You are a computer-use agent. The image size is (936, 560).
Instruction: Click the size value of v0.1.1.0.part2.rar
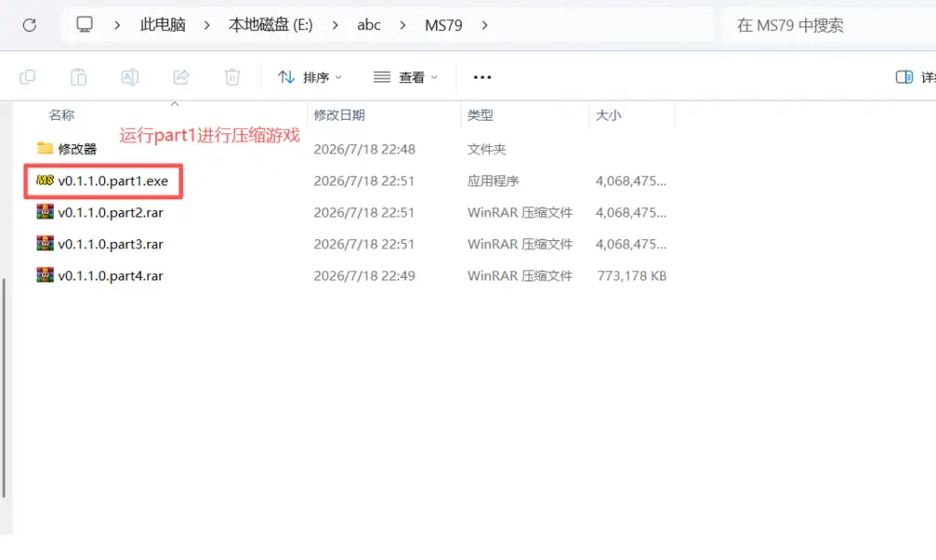coord(631,212)
